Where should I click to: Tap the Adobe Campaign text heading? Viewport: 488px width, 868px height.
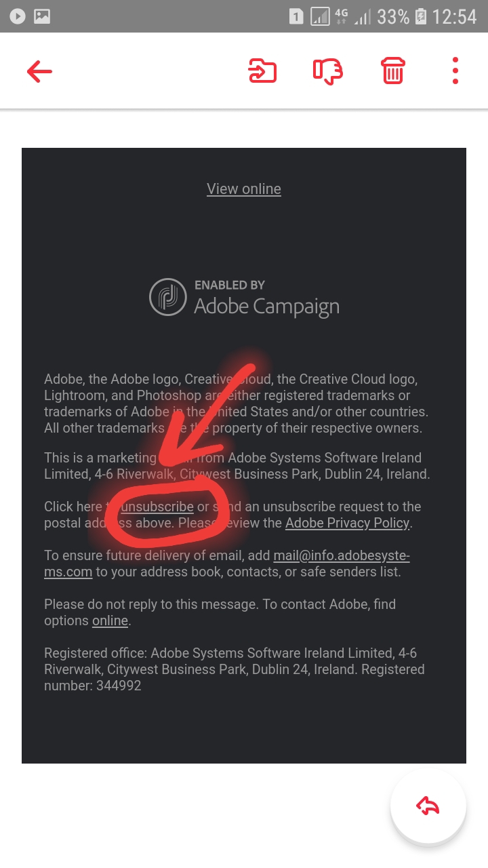tap(266, 307)
